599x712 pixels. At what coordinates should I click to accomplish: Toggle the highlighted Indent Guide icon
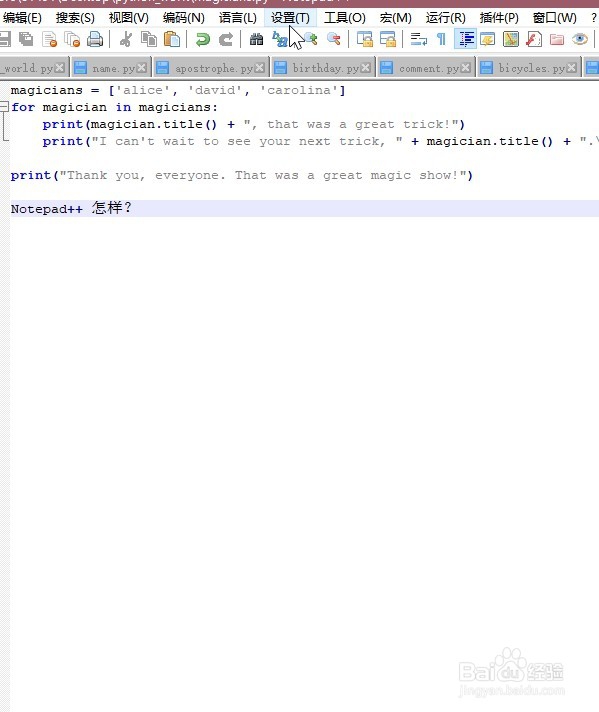coord(465,39)
